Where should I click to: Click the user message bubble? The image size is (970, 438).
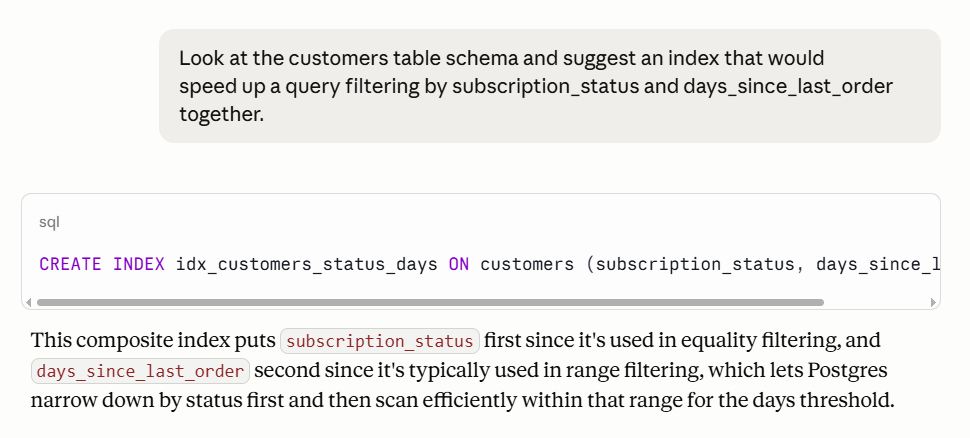550,86
